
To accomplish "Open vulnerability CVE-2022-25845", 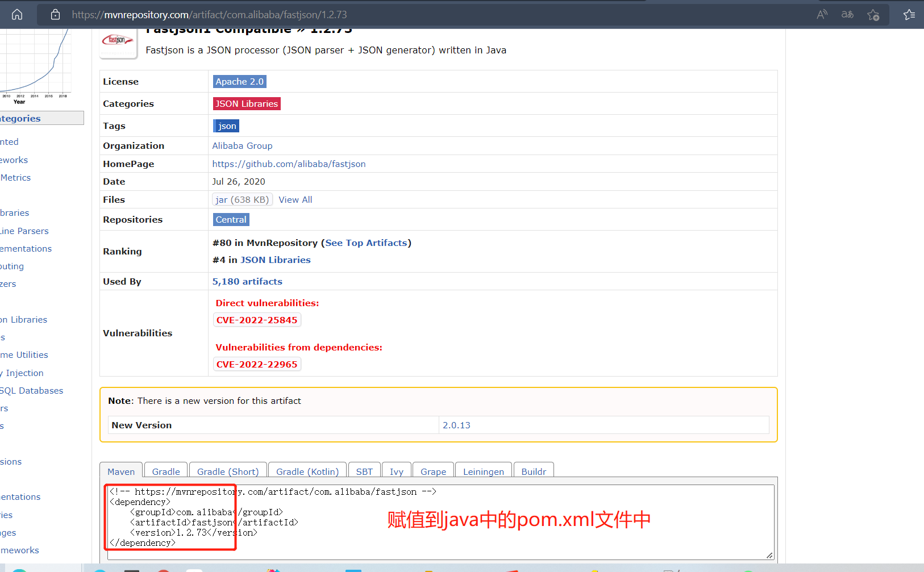I will [257, 320].
